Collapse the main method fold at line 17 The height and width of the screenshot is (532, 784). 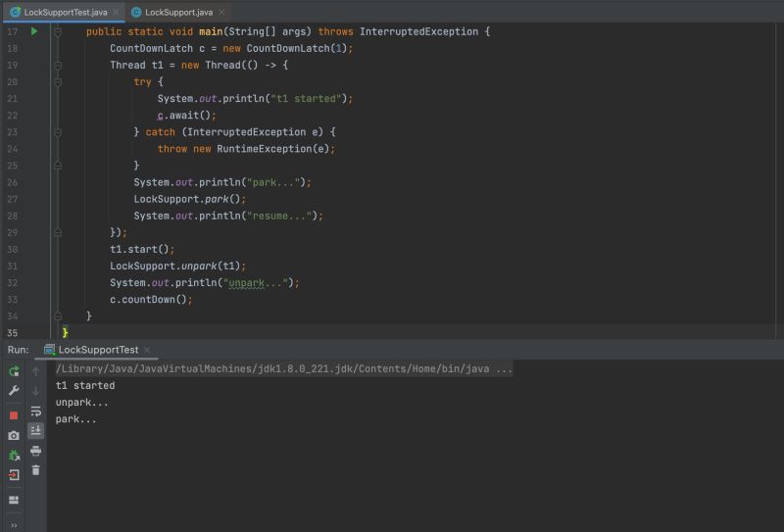click(58, 32)
